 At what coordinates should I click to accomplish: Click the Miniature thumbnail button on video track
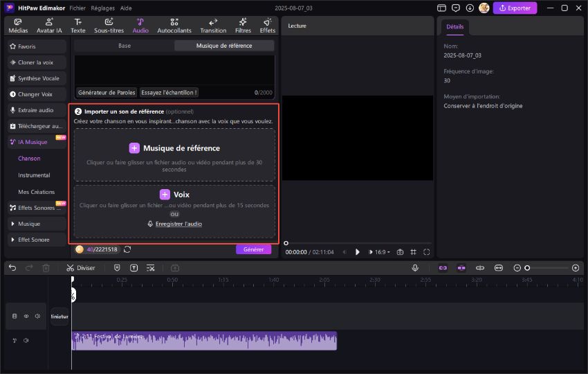(59, 317)
